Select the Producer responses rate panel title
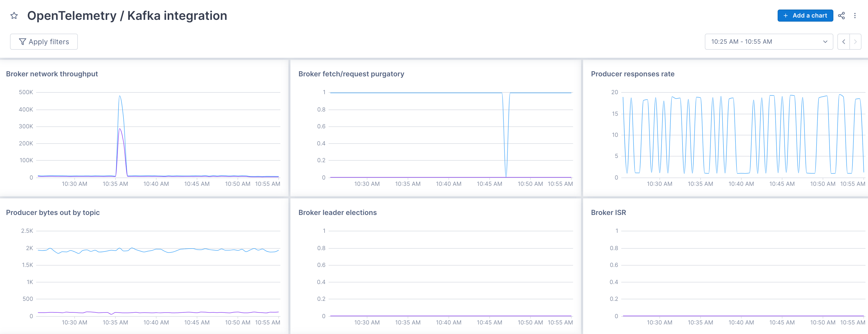The image size is (868, 334). pyautogui.click(x=633, y=74)
